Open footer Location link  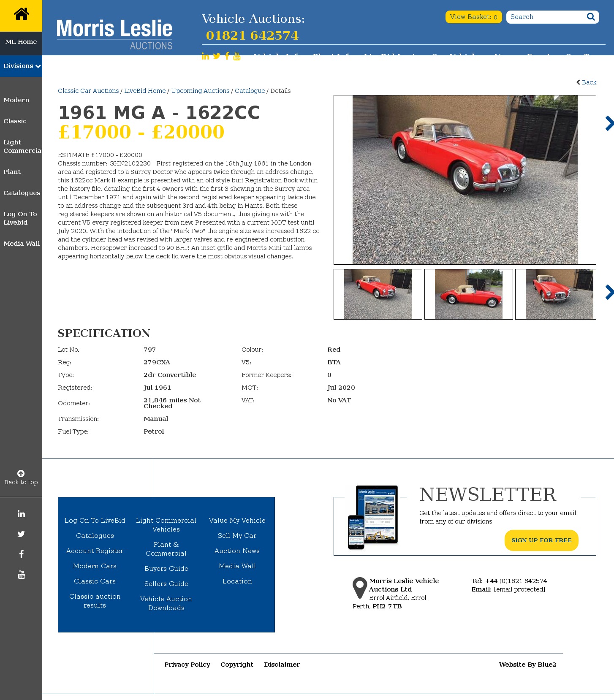[x=237, y=581]
